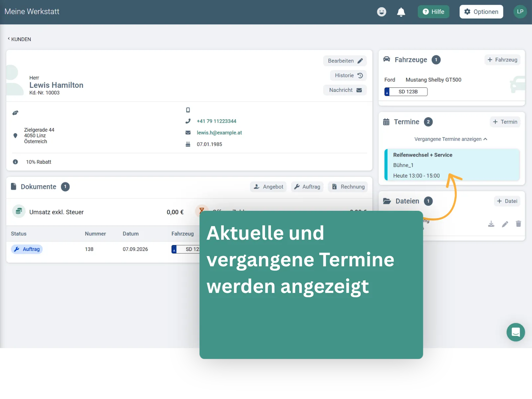Viewport: 532px width, 399px height.
Task: Click the Fahrzeuge car icon
Action: (x=387, y=59)
